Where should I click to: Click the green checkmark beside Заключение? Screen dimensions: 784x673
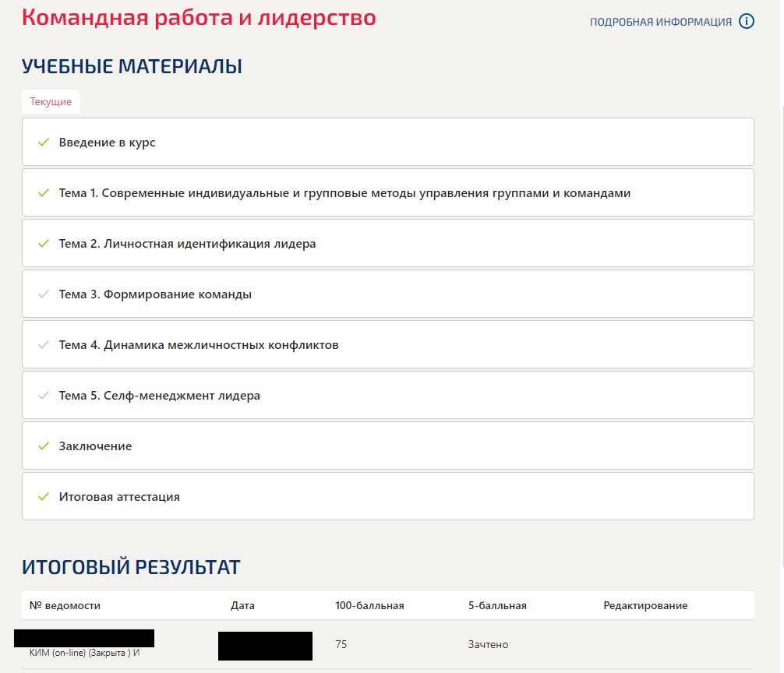[44, 446]
